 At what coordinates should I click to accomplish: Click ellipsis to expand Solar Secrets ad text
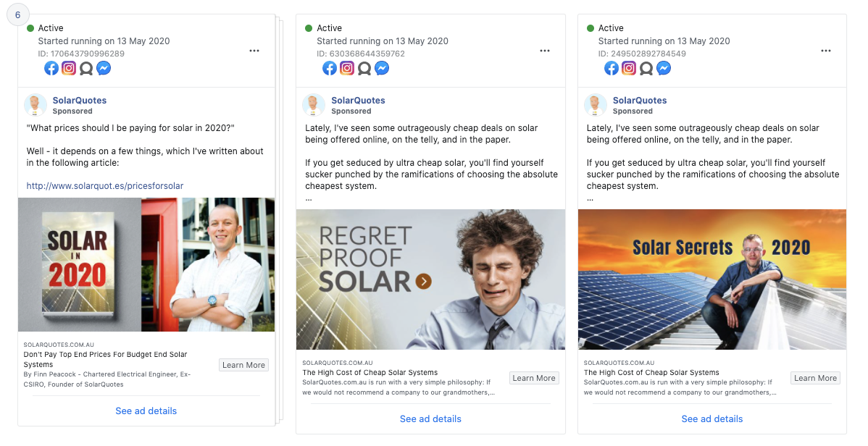pyautogui.click(x=590, y=198)
